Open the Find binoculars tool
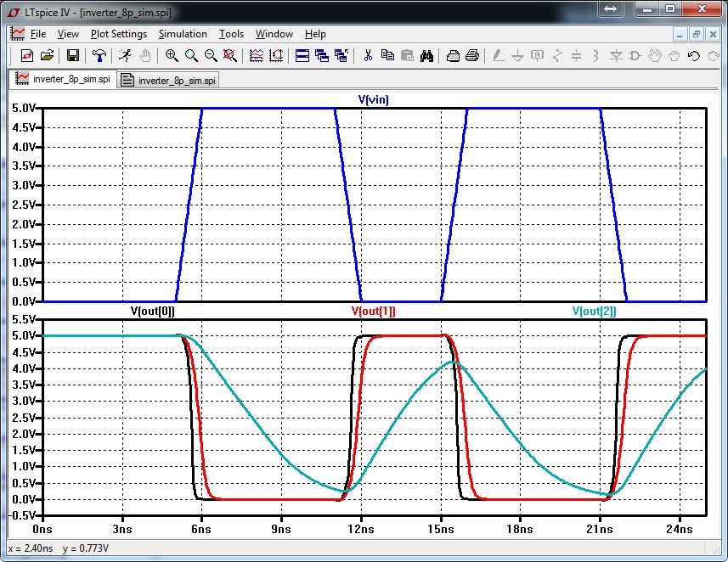Viewport: 728px width, 562px height. 428,55
